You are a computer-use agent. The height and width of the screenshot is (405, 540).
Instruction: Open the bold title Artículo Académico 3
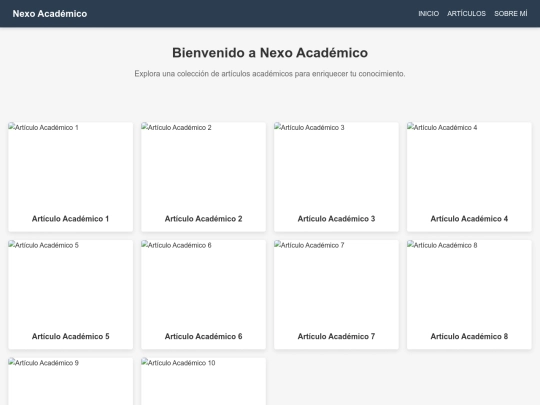coord(336,219)
